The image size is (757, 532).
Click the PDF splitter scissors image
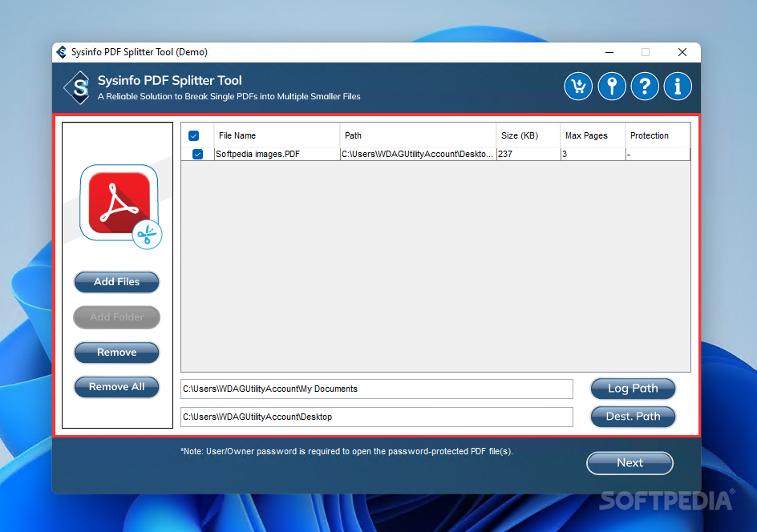pyautogui.click(x=120, y=206)
